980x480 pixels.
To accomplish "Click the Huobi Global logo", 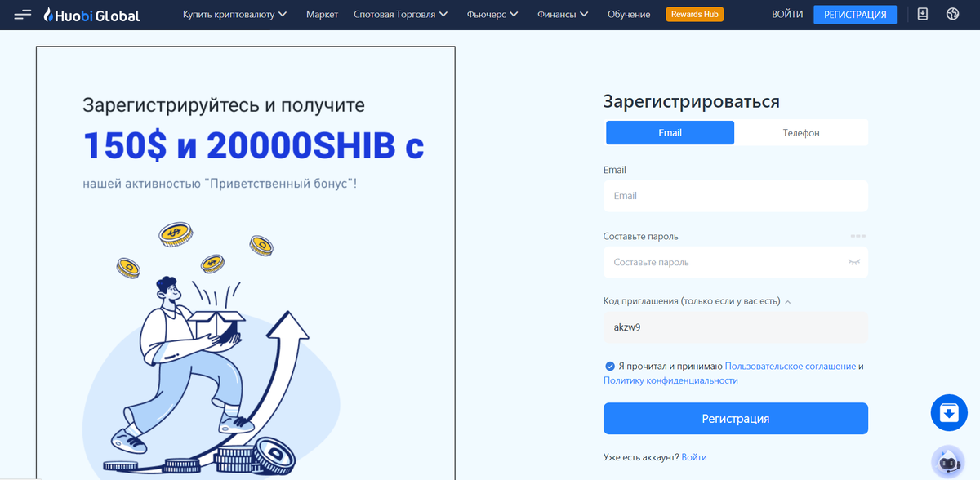I will [x=91, y=15].
